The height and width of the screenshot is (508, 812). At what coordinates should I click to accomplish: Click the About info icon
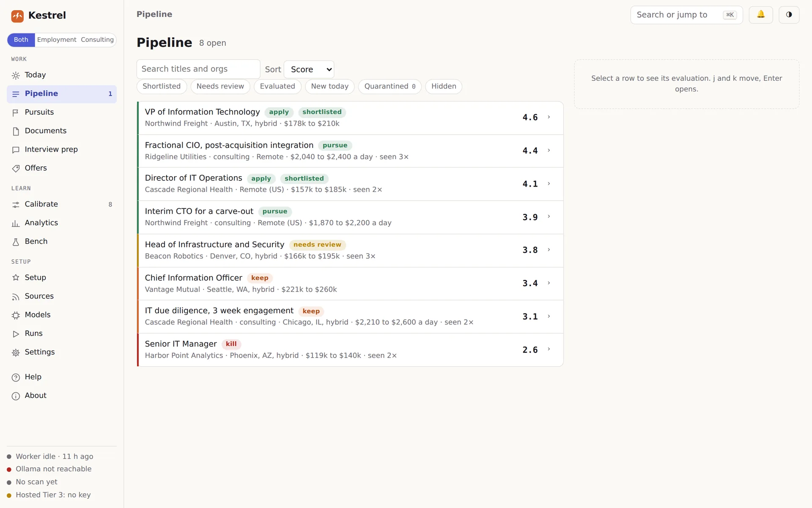[x=16, y=396]
